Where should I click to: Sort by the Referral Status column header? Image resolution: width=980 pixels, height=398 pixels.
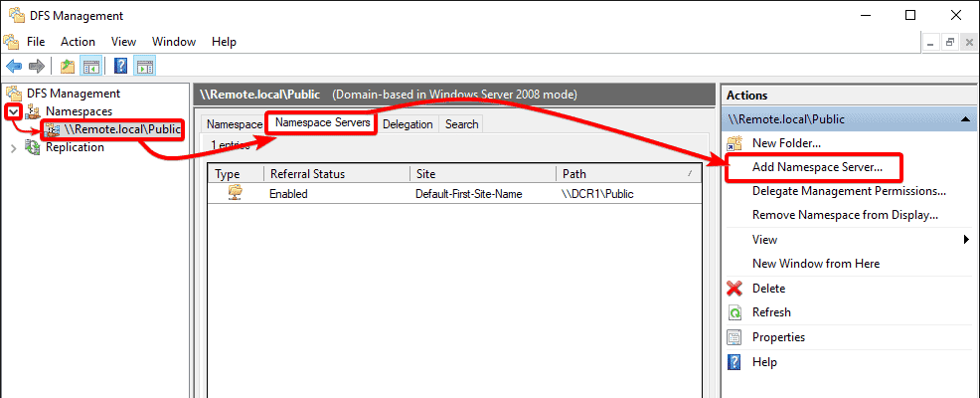click(x=336, y=174)
